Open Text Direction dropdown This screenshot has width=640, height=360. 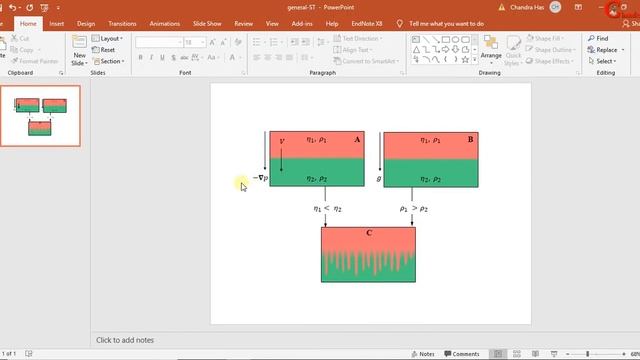[358, 38]
